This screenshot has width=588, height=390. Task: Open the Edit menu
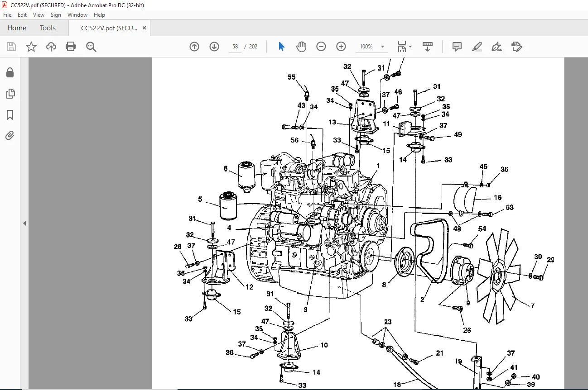point(22,15)
